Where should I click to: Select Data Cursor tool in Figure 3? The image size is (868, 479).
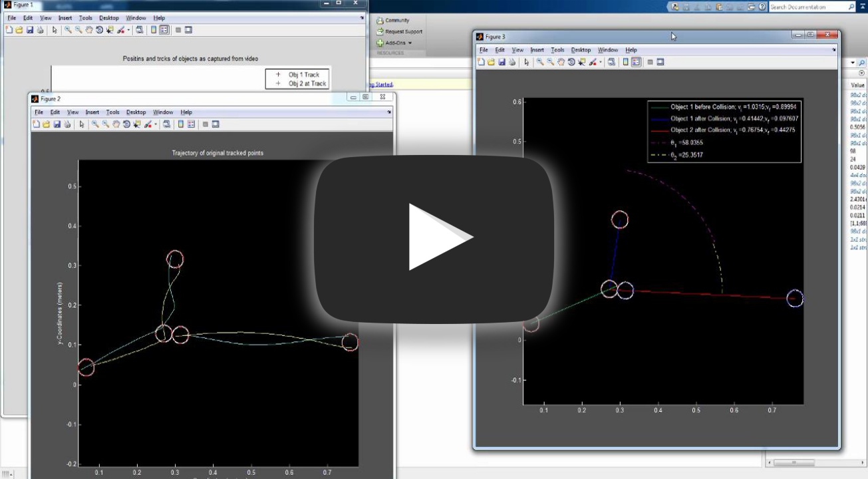coord(582,62)
